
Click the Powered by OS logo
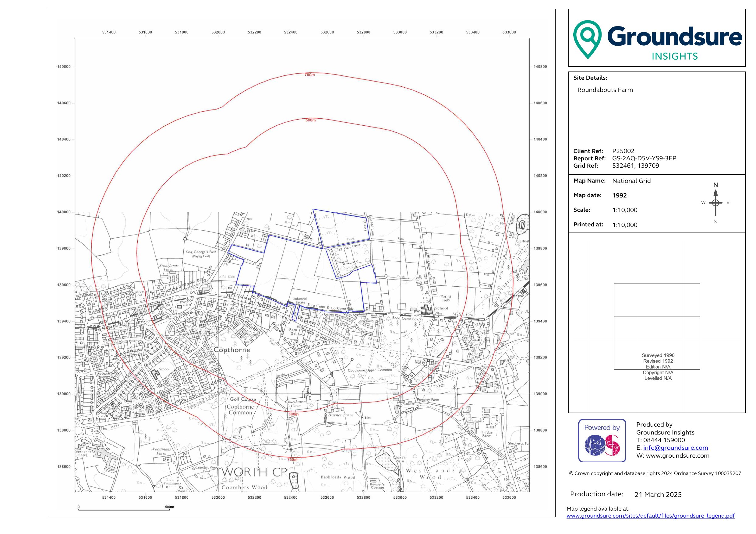click(602, 440)
